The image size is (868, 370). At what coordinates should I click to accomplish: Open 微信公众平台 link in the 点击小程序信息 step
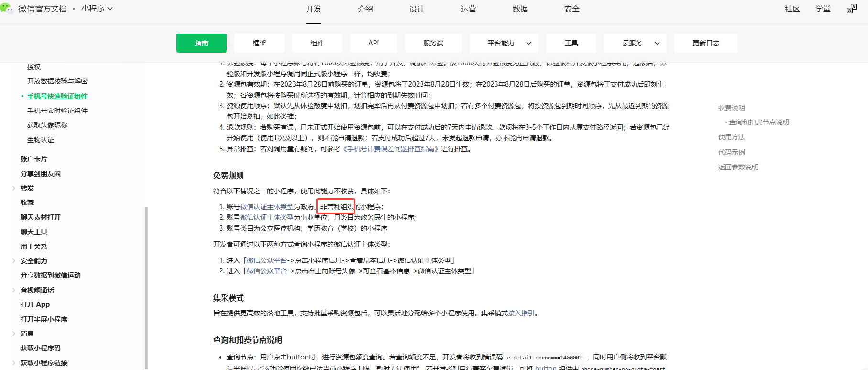pos(267,260)
